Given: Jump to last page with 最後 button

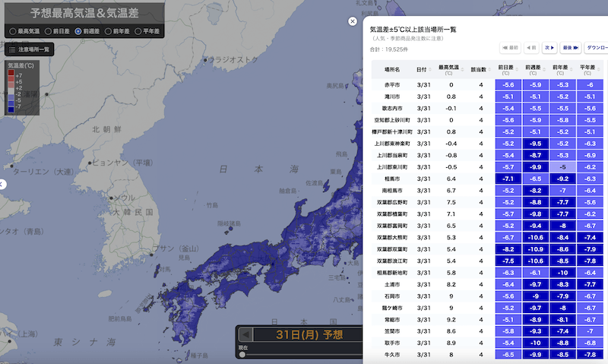Looking at the screenshot, I should click(x=570, y=48).
